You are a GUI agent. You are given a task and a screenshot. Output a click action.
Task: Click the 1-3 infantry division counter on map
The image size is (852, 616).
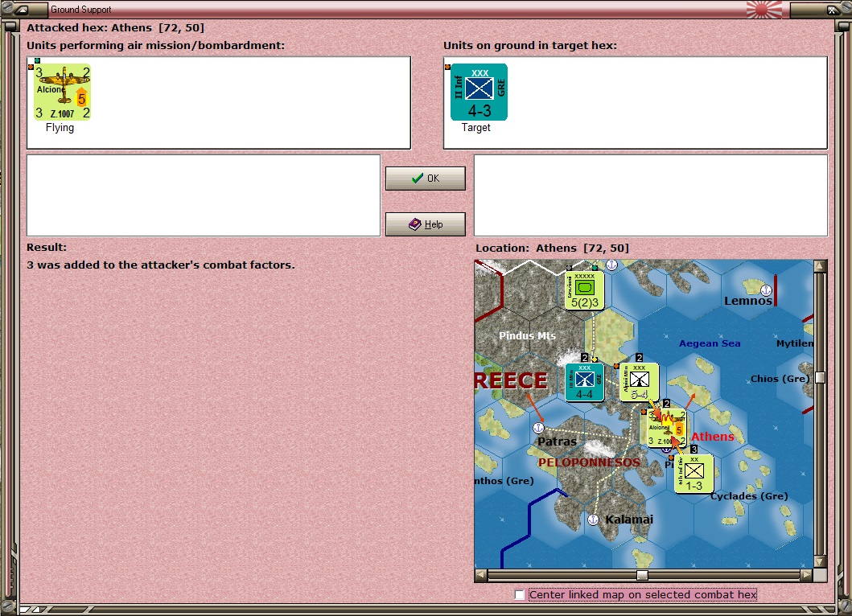(694, 474)
